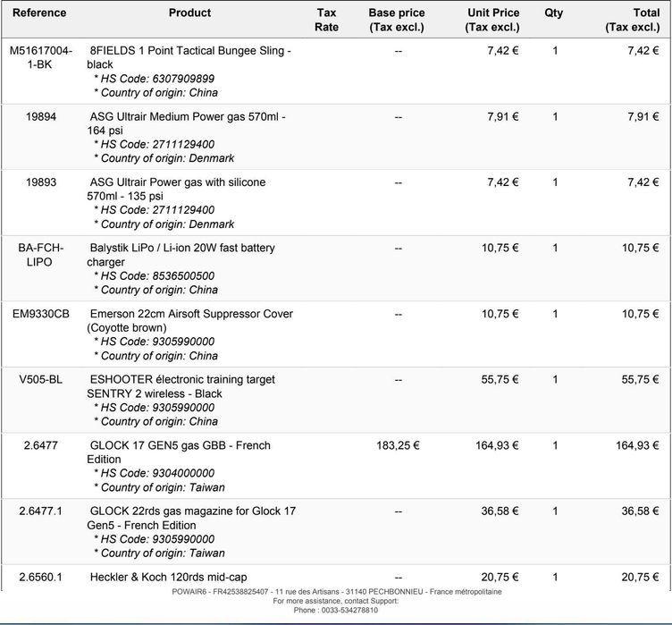
Task: Select the GLOCK 22rds gas magazine product
Action: (x=192, y=517)
